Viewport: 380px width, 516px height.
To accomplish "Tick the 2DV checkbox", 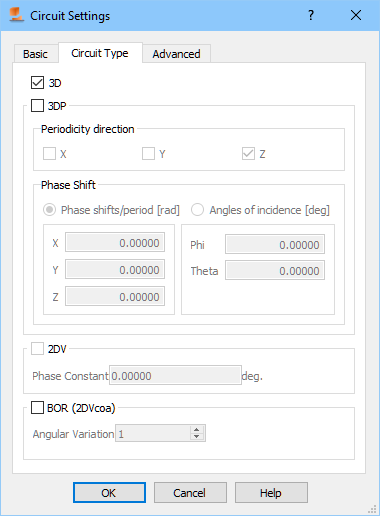I will coord(37,349).
